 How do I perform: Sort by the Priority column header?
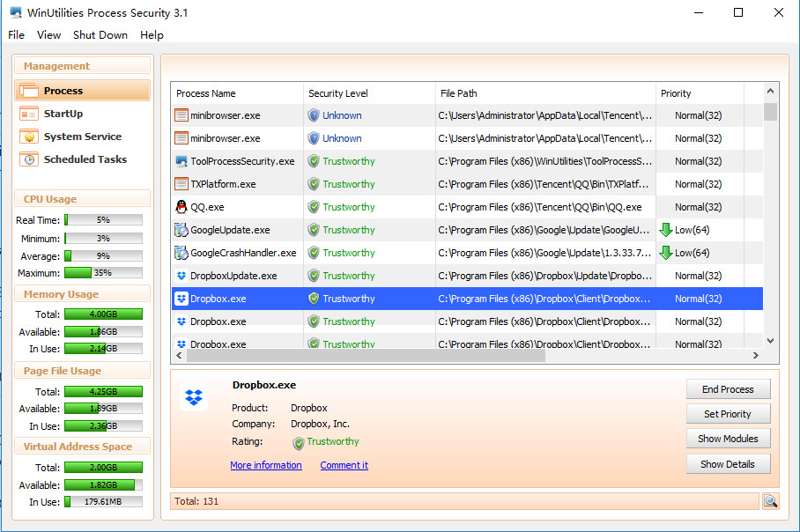coord(700,93)
